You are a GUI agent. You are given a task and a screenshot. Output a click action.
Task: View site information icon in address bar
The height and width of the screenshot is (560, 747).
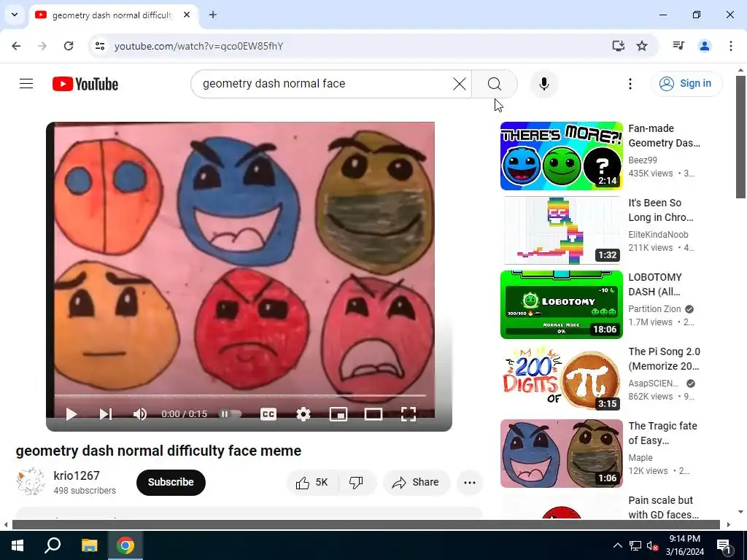(x=99, y=46)
